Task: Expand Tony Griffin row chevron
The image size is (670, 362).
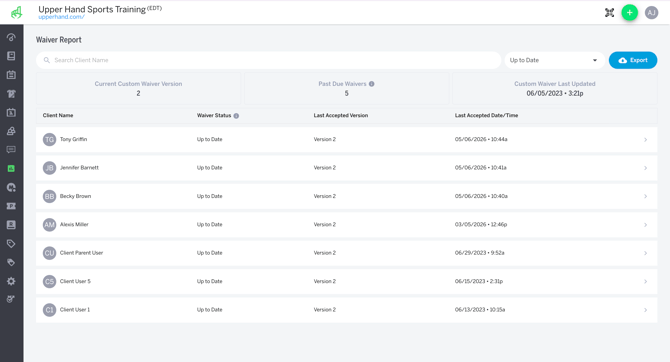Action: [x=646, y=140]
